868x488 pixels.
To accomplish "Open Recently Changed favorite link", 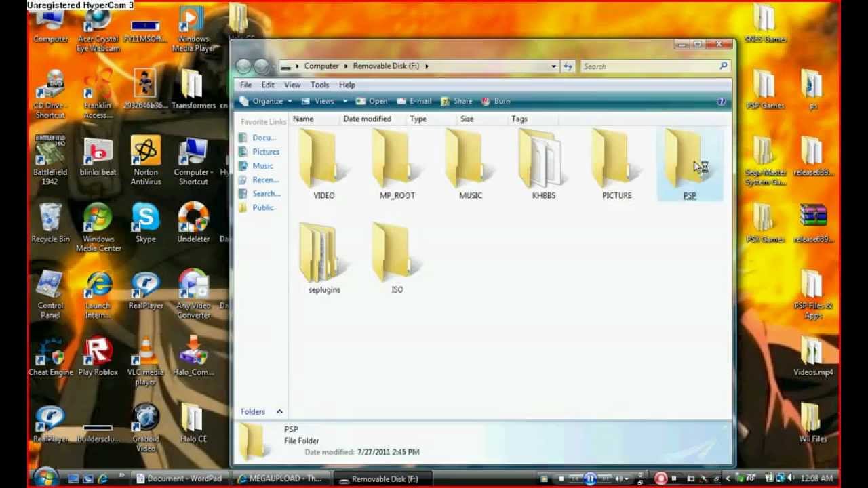I will point(259,180).
